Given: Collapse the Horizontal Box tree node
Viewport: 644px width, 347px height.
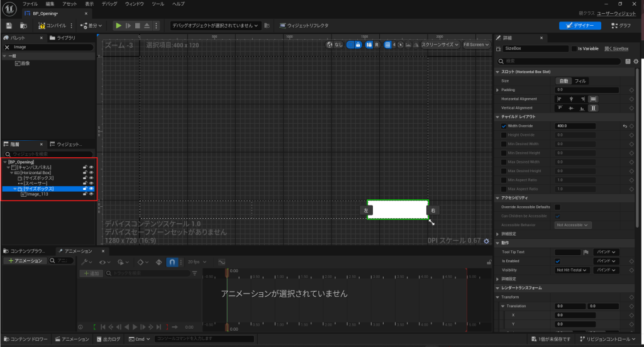Looking at the screenshot, I should 13,173.
